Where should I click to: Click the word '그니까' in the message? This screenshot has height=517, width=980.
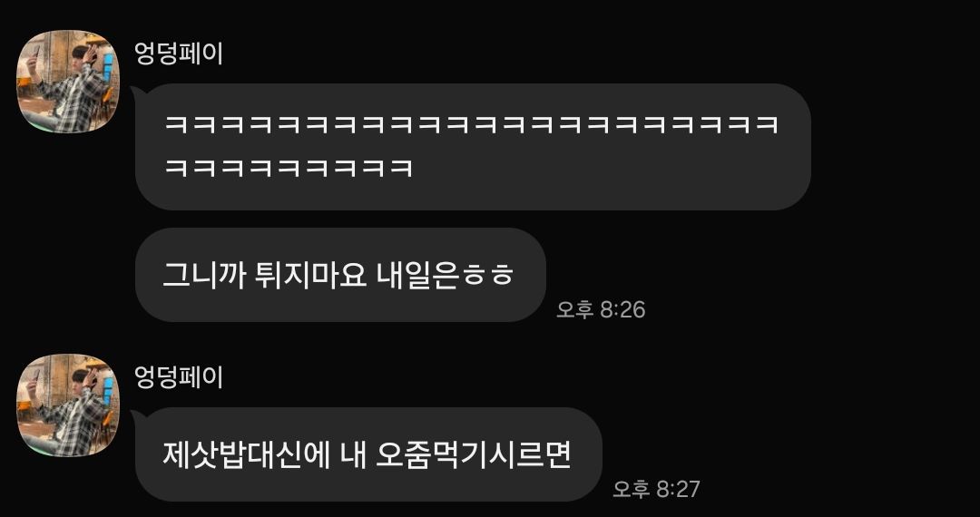click(x=205, y=275)
